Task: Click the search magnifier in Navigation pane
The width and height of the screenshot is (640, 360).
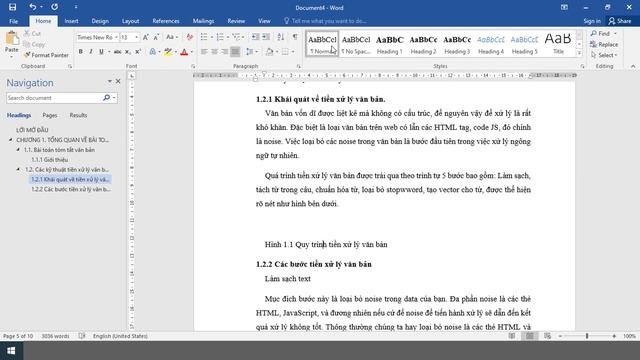Action: pos(106,98)
